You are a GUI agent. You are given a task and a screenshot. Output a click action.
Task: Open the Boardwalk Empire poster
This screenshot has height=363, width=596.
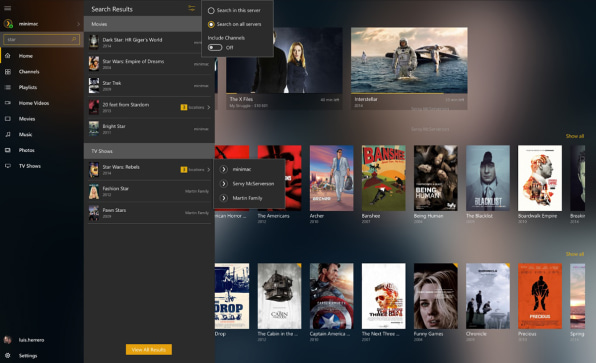540,178
